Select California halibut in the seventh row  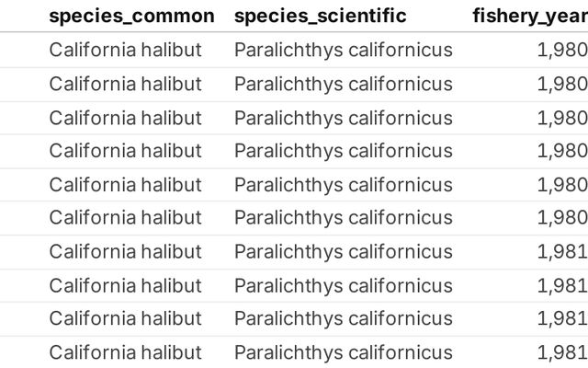125,251
